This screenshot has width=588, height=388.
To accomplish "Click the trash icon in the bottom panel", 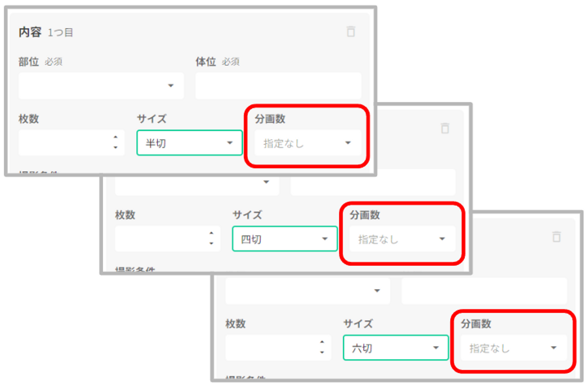I will click(556, 237).
